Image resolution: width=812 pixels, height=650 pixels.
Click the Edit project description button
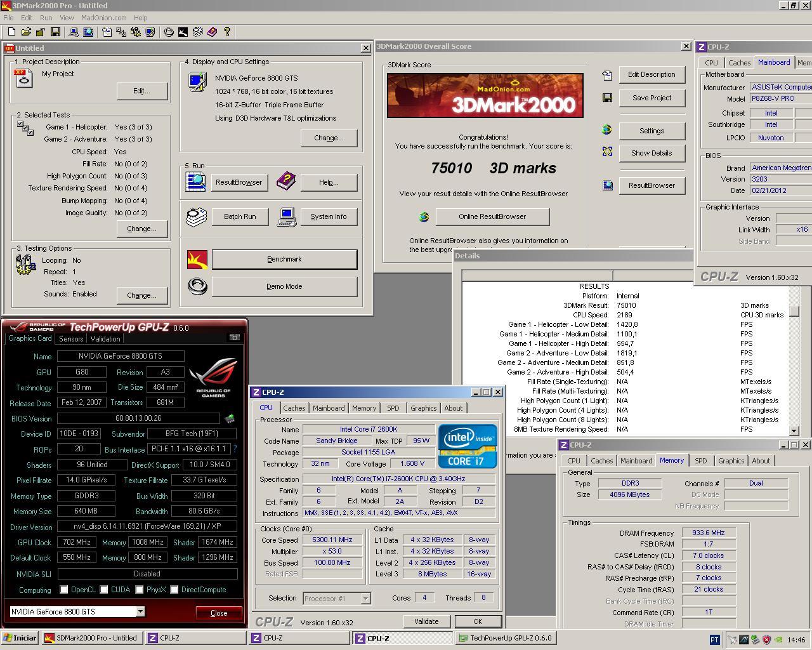141,91
